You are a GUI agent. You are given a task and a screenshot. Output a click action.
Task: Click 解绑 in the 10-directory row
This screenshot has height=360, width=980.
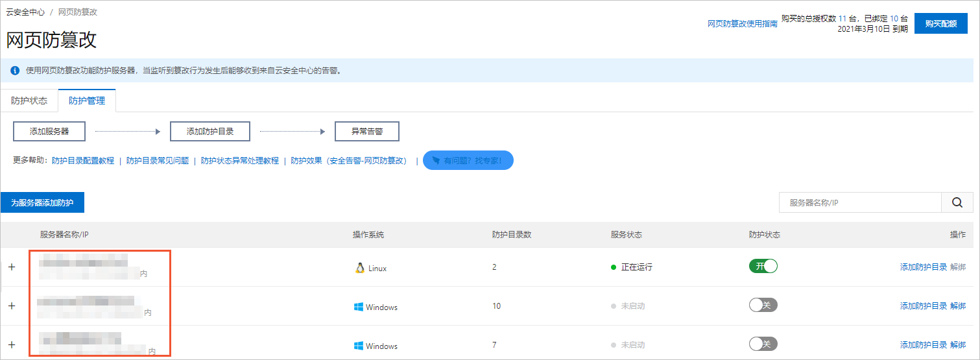[x=958, y=306]
